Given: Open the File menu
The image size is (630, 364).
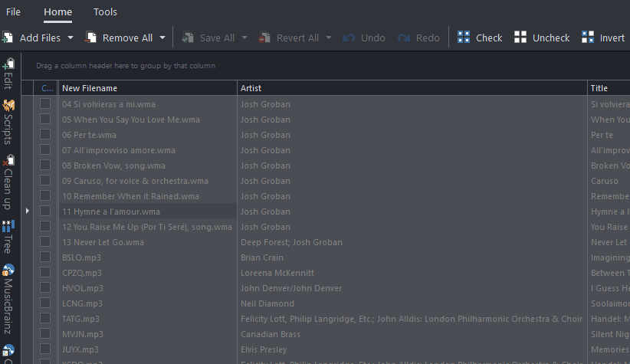Looking at the screenshot, I should [13, 12].
